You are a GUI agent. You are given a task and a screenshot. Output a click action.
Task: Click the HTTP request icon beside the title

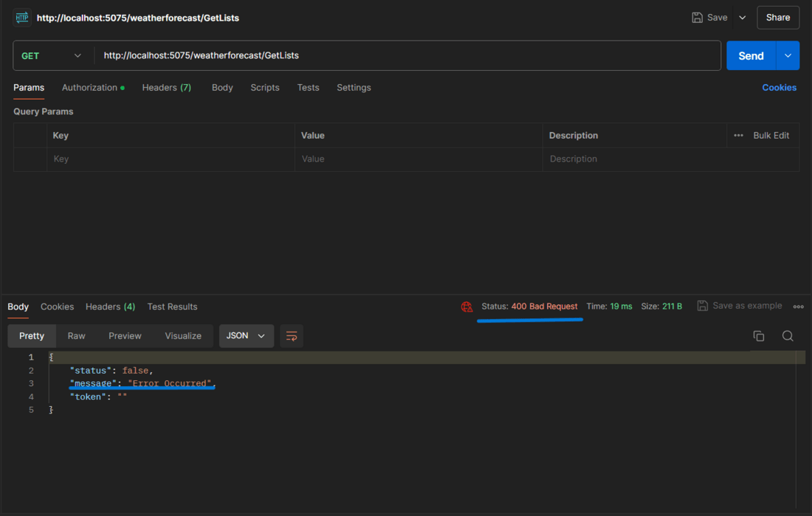pos(21,18)
